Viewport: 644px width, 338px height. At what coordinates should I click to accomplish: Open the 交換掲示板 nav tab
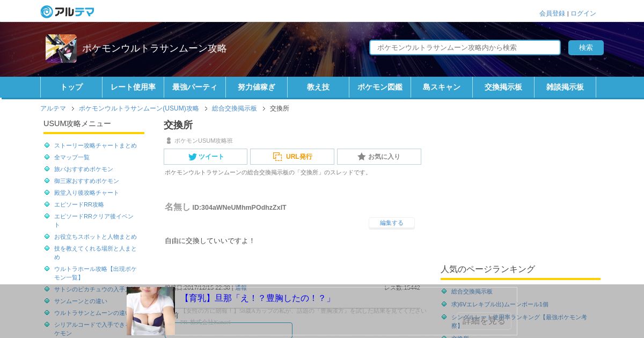(503, 87)
